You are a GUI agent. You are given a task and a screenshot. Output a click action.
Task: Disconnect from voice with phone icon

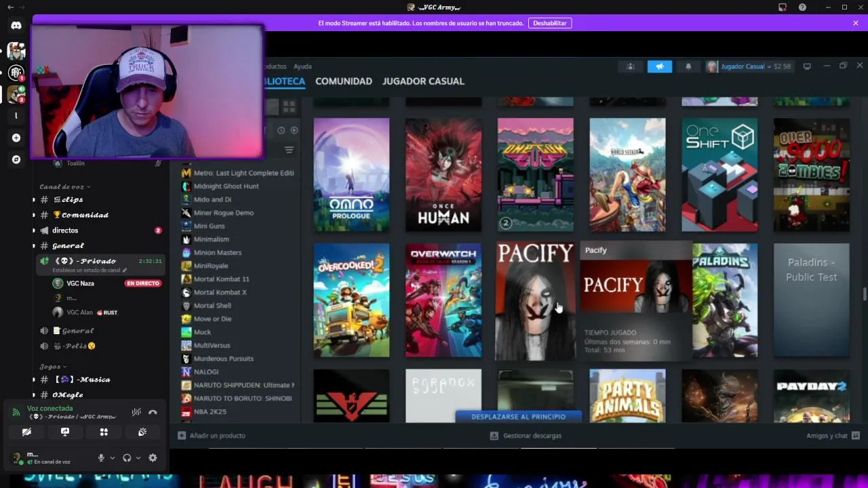pos(153,412)
